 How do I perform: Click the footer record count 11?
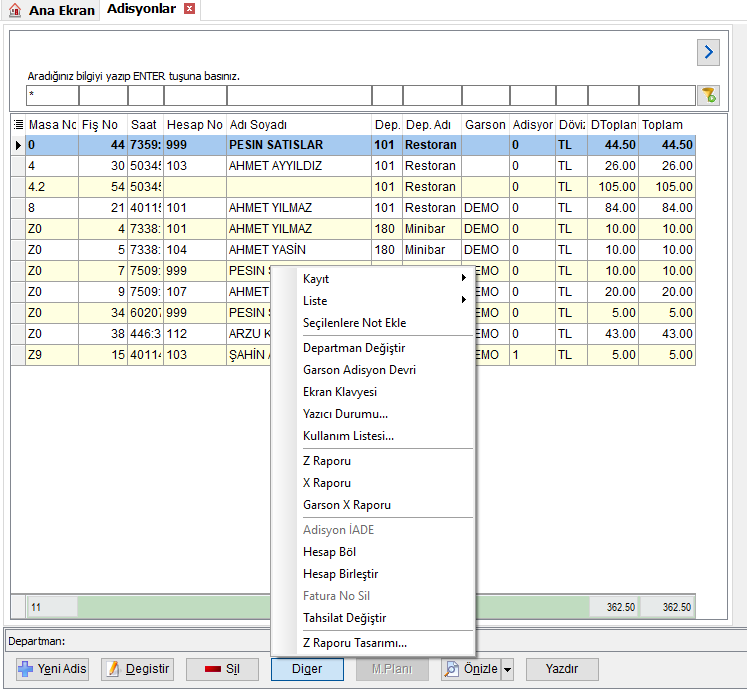point(52,607)
